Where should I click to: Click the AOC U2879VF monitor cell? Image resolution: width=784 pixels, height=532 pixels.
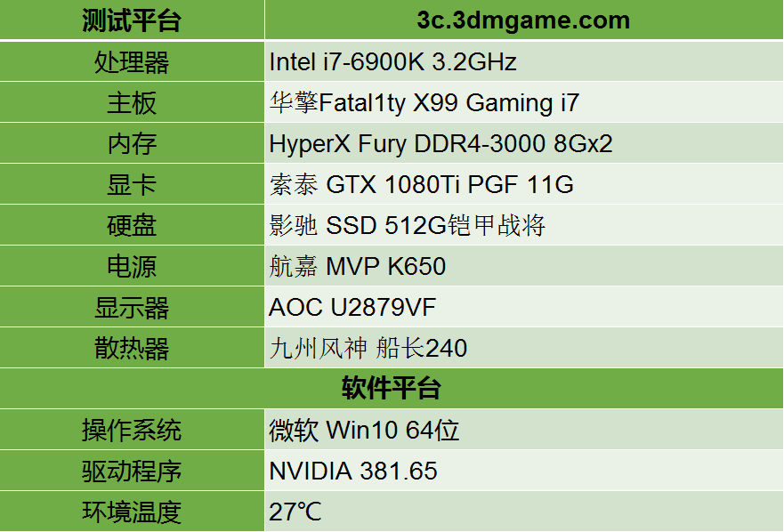coord(524,307)
